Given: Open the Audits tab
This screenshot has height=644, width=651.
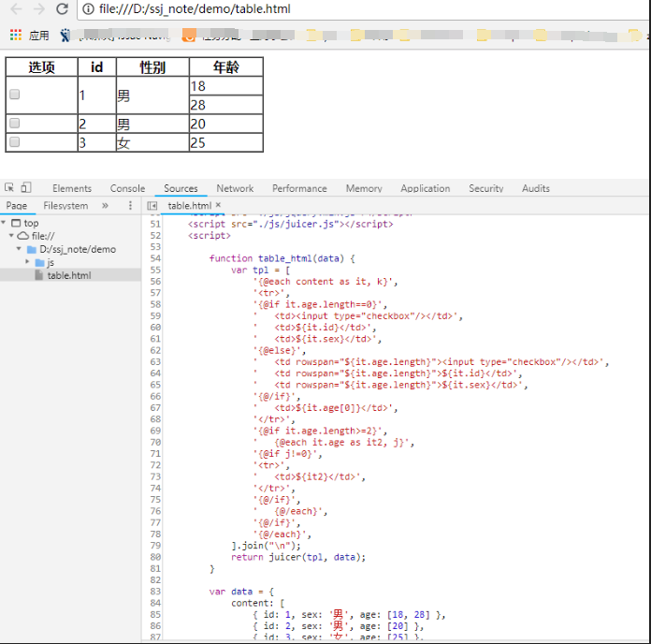Looking at the screenshot, I should coord(536,189).
